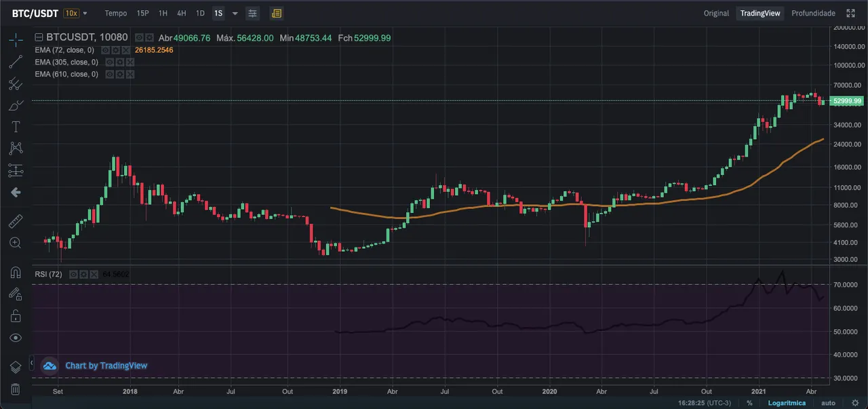The height and width of the screenshot is (409, 868).
Task: Hide EMA 305 indicator eye toggle
Action: pos(108,62)
